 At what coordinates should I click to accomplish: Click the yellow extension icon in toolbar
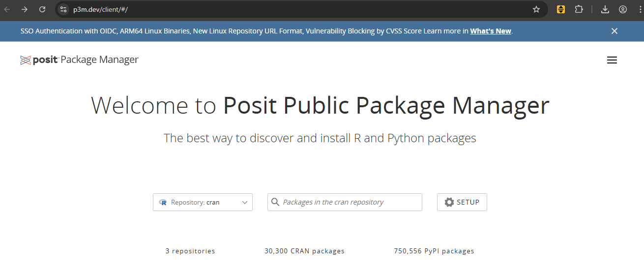click(x=561, y=9)
